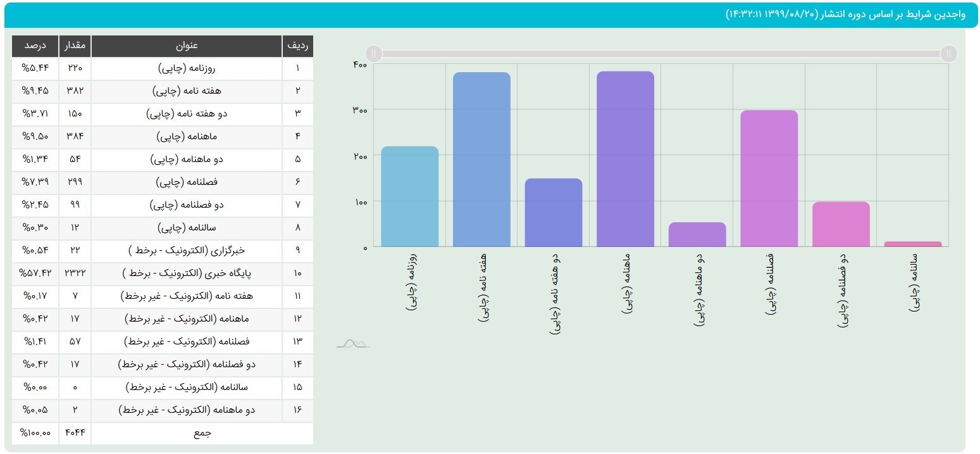
Task: Click the cell هفته نامه (الکترونیک - غیر برخط)
Action: (x=187, y=296)
